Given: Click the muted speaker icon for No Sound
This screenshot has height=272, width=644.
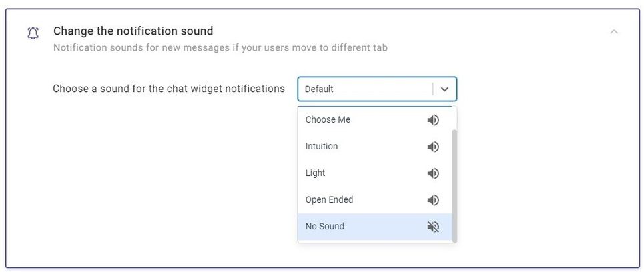Looking at the screenshot, I should (433, 227).
